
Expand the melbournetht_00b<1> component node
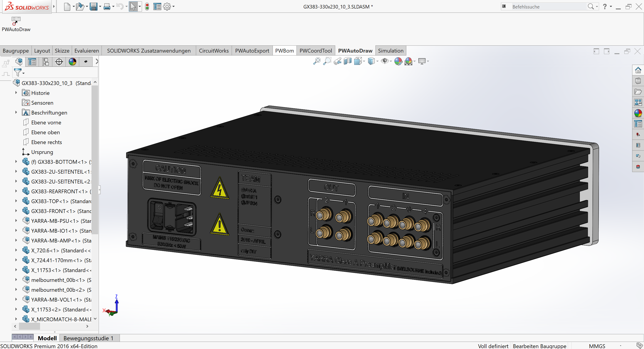coord(16,280)
